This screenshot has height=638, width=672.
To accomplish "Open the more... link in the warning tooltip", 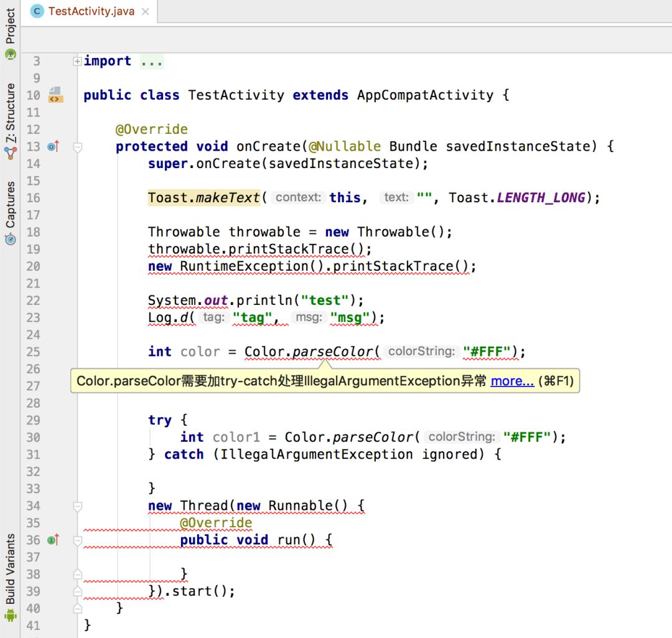I will [511, 380].
